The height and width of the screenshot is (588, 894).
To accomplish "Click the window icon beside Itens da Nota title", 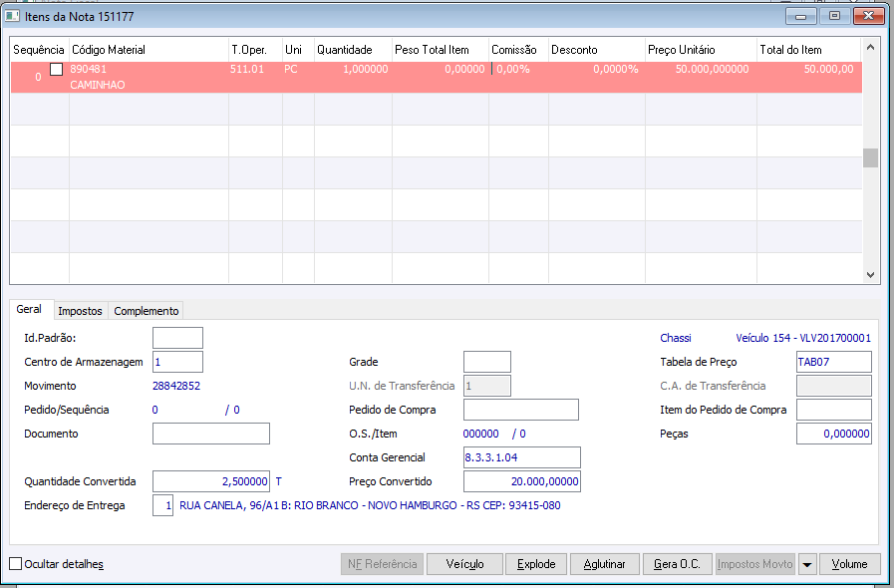I will [x=11, y=16].
